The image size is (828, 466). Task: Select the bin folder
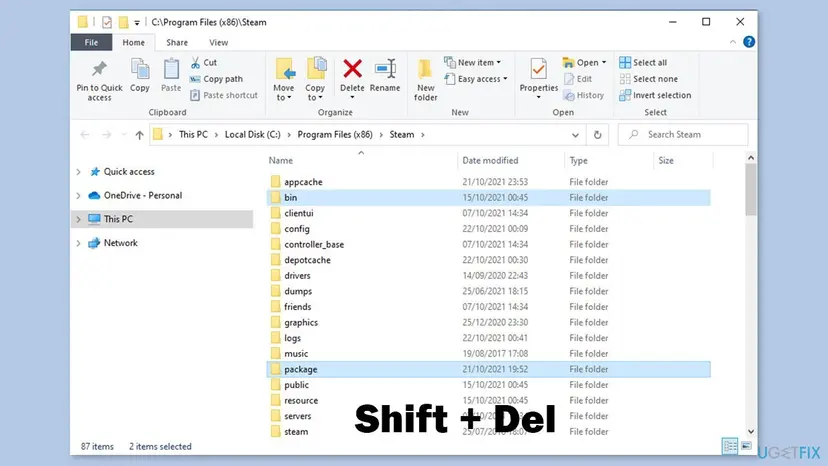(488, 198)
